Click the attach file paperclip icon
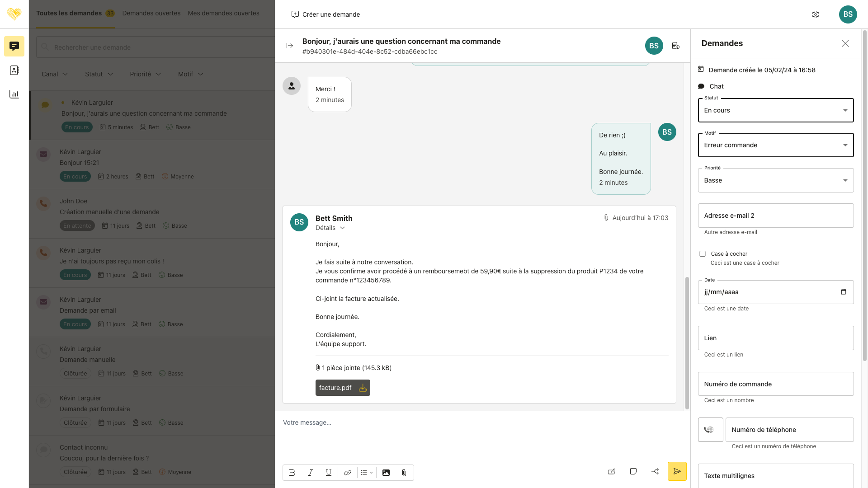The height and width of the screenshot is (488, 868). [404, 473]
